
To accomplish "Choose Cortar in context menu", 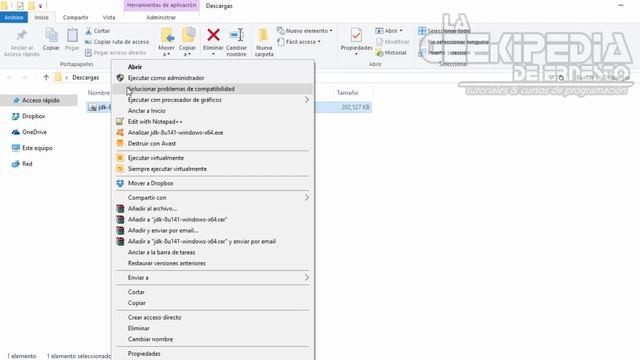I will 213,292.
